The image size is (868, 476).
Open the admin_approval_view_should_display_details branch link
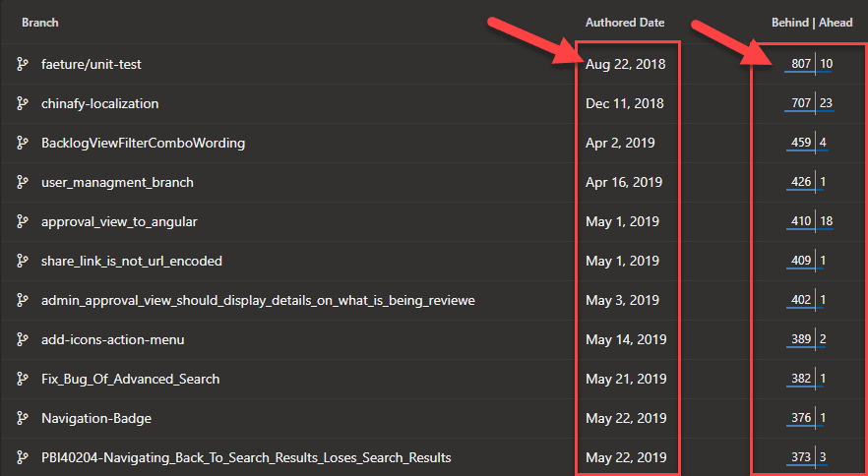click(x=258, y=300)
